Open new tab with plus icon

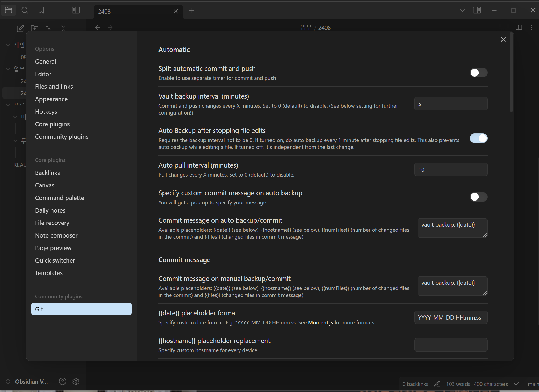pyautogui.click(x=191, y=11)
